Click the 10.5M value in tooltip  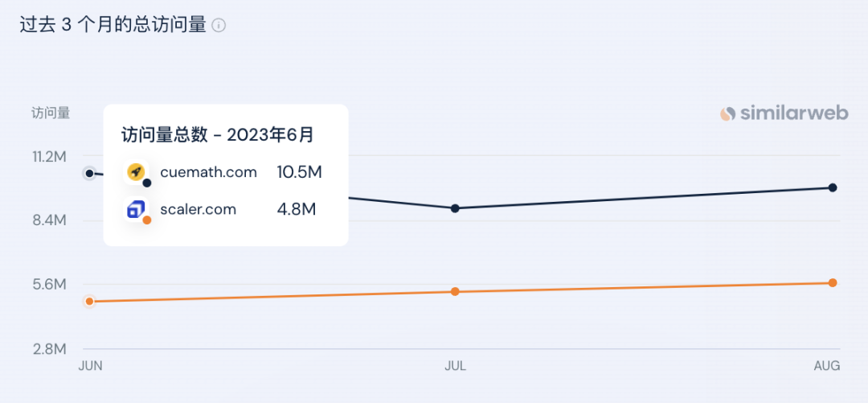[x=300, y=172]
